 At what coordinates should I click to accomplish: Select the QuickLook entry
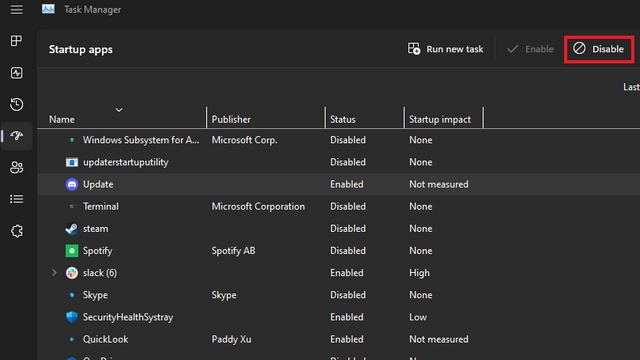point(105,339)
